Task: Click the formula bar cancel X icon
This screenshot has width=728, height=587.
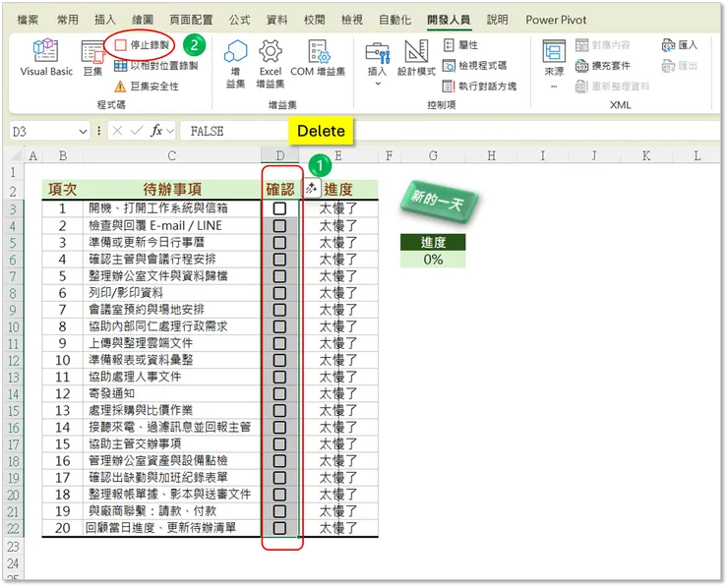Action: [x=117, y=132]
